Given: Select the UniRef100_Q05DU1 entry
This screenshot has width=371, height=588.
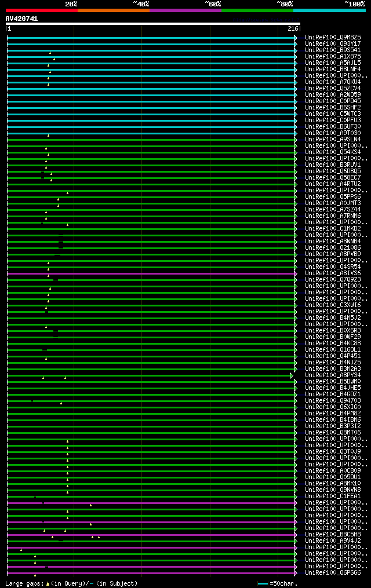Looking at the screenshot, I should (x=333, y=477).
